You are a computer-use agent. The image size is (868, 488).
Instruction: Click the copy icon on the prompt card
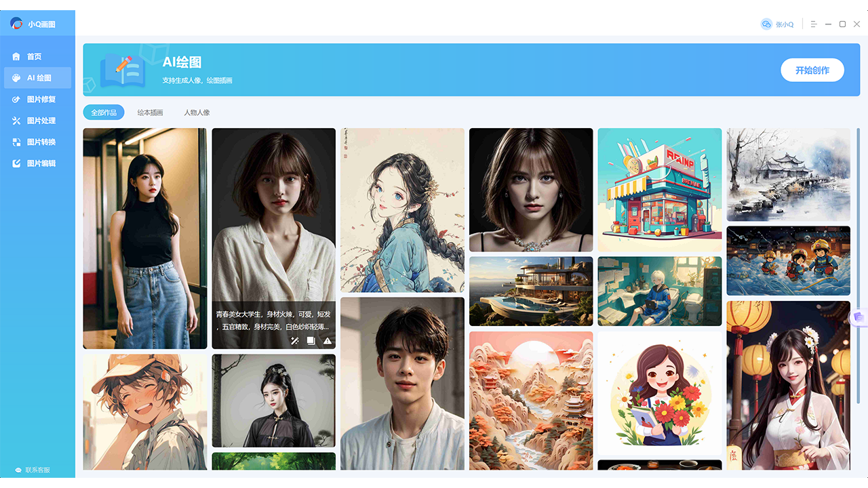tap(311, 341)
